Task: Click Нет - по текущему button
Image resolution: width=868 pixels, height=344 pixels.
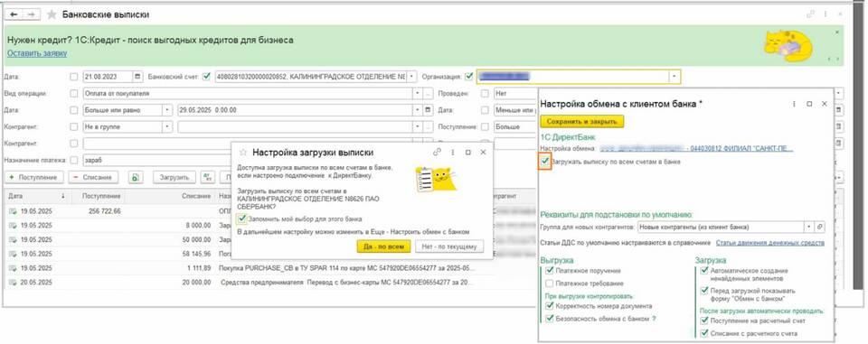Action: coord(449,246)
